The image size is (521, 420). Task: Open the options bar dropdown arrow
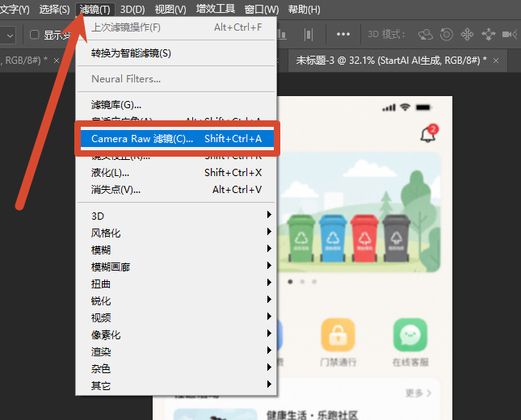tap(10, 36)
